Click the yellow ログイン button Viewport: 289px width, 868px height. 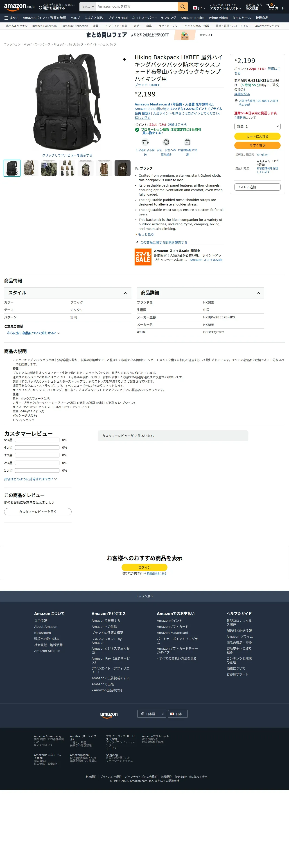pyautogui.click(x=144, y=567)
